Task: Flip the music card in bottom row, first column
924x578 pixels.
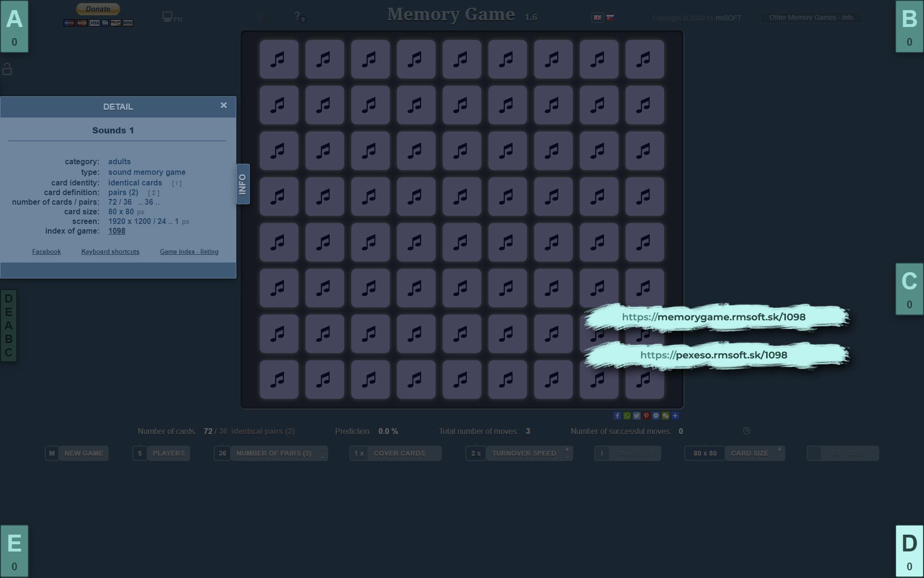Action: (x=279, y=380)
